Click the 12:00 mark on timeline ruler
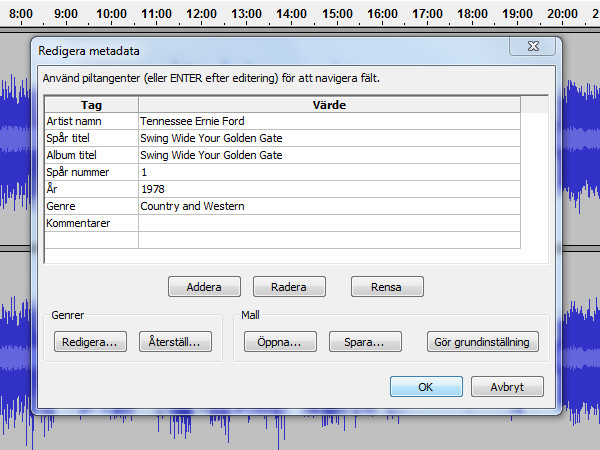This screenshot has height=450, width=600. pyautogui.click(x=201, y=14)
